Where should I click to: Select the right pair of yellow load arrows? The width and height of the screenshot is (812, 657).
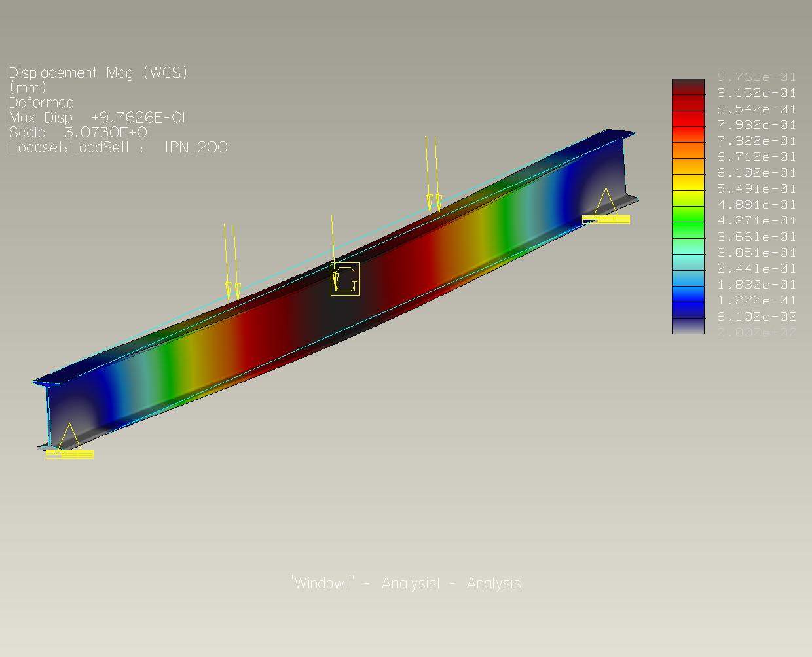[433, 174]
